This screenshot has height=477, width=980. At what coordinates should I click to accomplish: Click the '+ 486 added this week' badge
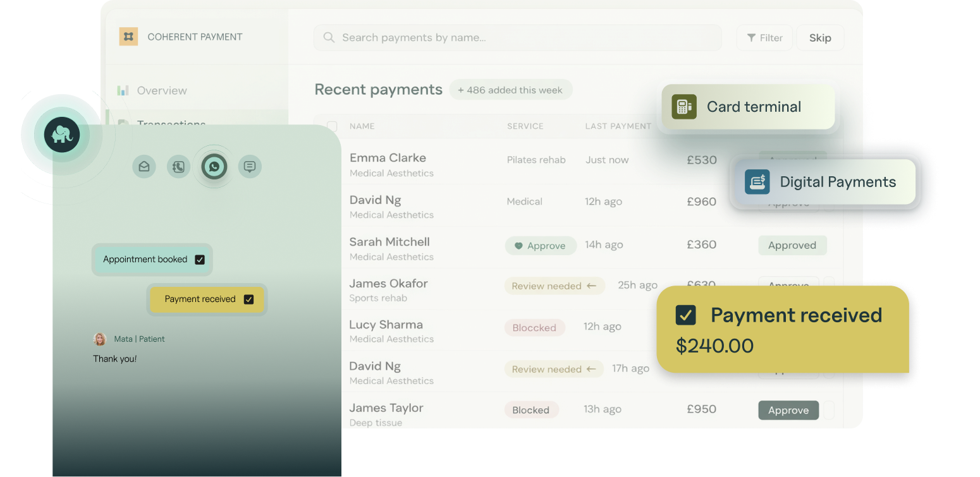(511, 90)
